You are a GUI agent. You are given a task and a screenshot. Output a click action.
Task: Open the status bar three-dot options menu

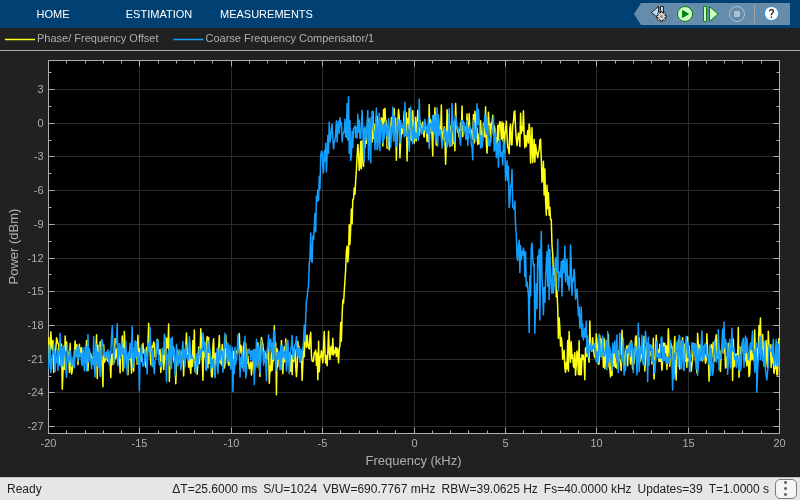pyautogui.click(x=784, y=489)
